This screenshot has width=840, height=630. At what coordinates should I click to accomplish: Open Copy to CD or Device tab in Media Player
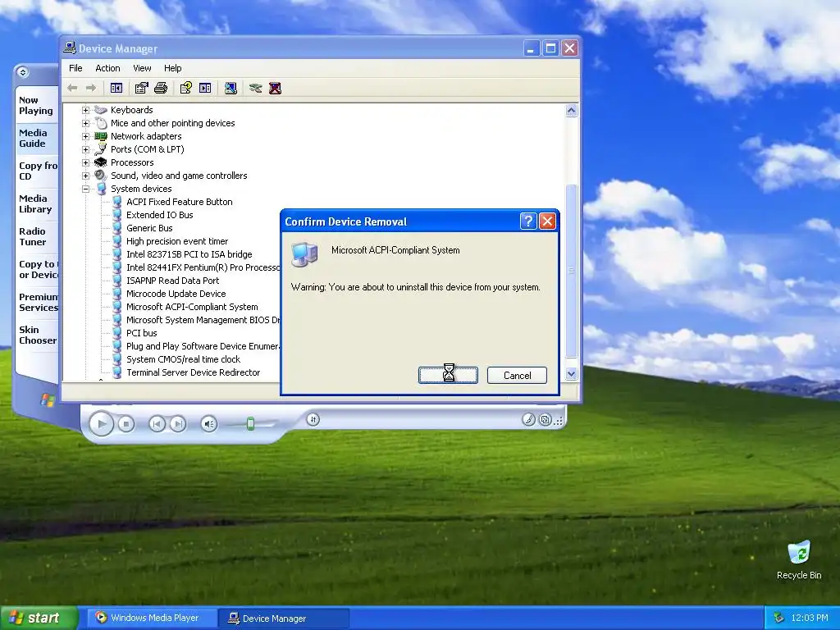[36, 269]
